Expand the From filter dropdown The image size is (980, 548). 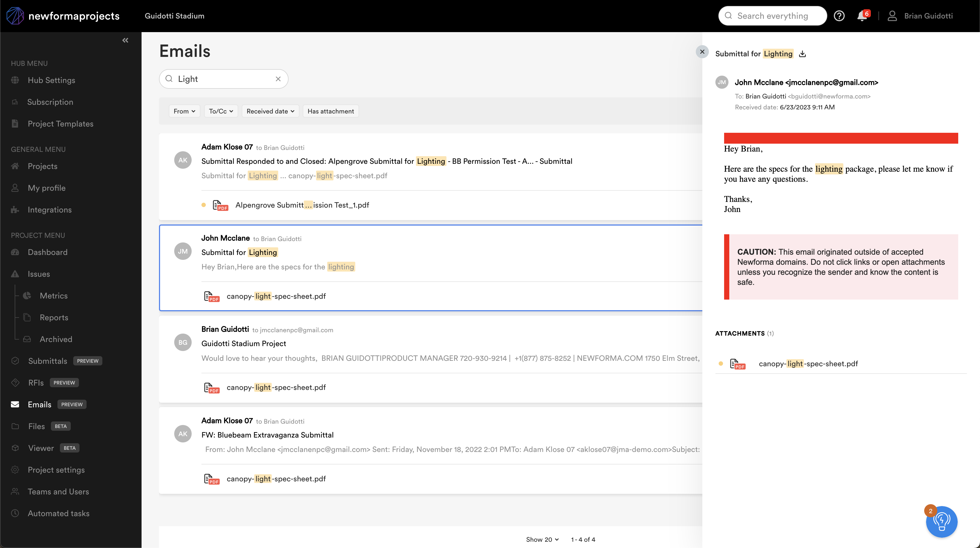point(185,112)
